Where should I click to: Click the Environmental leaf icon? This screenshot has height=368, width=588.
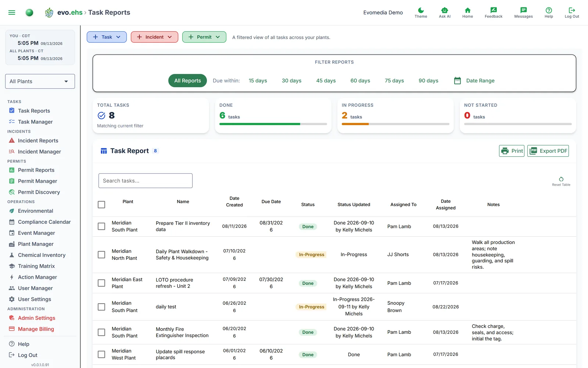click(12, 211)
